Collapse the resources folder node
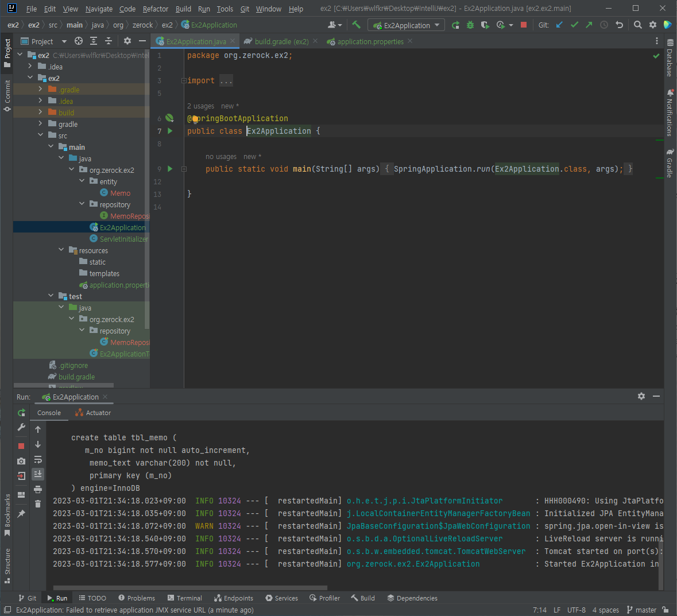 click(x=61, y=250)
